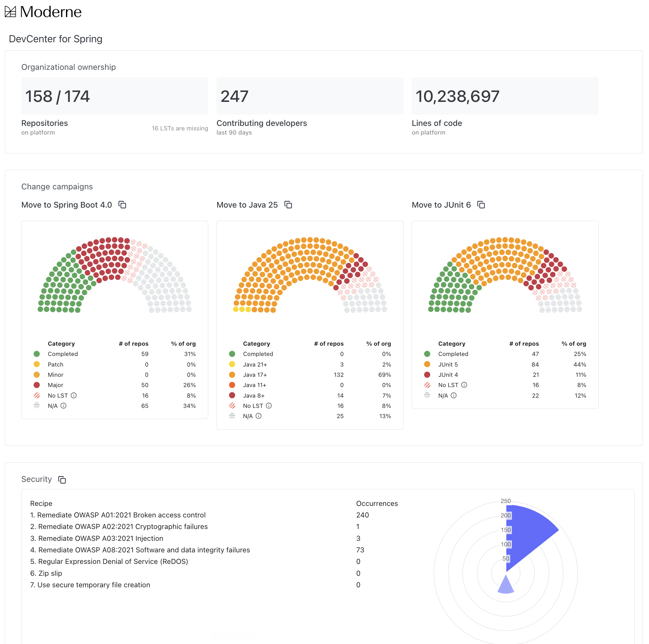
Task: Click 'Organizational ownership' section title
Action: (x=69, y=67)
